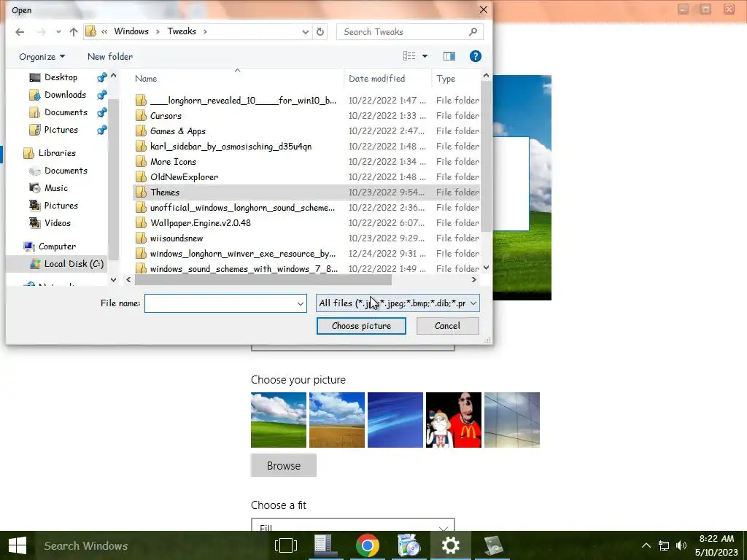Change the view layout icon

click(x=409, y=56)
